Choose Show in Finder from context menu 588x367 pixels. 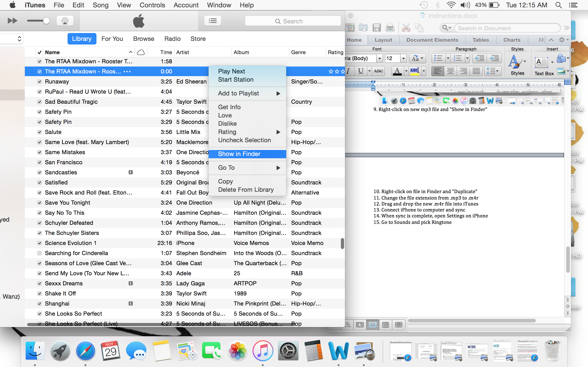pyautogui.click(x=239, y=154)
